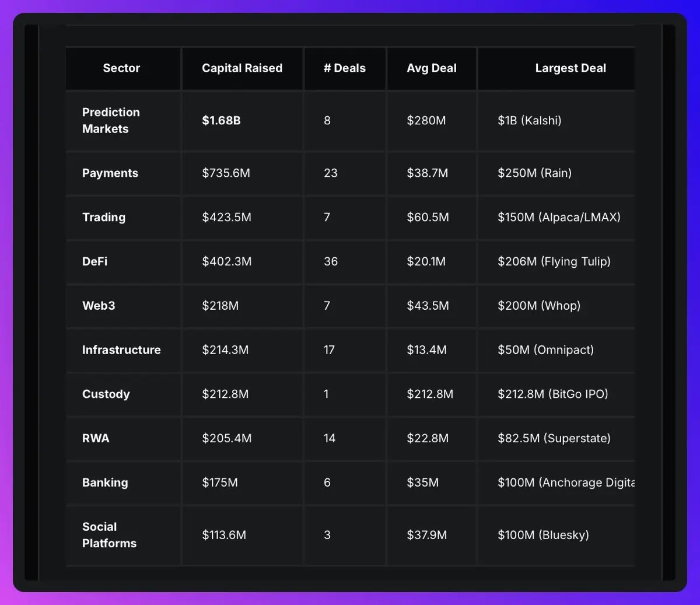Click the $212.8M (BitGo IPO) cell
The image size is (700, 605).
[552, 394]
